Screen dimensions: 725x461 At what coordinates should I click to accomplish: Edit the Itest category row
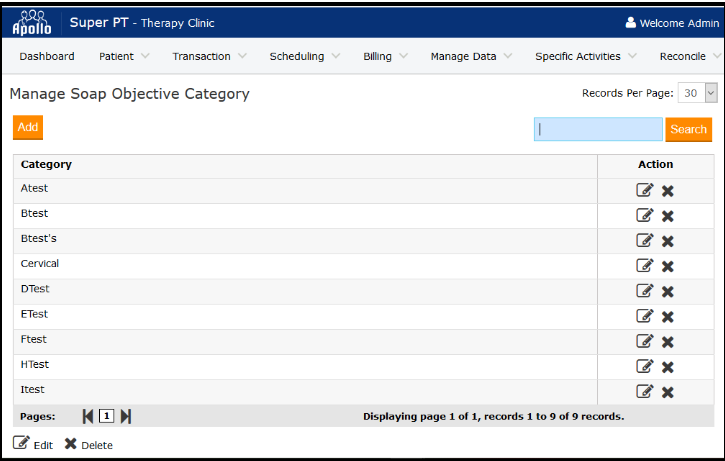coord(645,391)
